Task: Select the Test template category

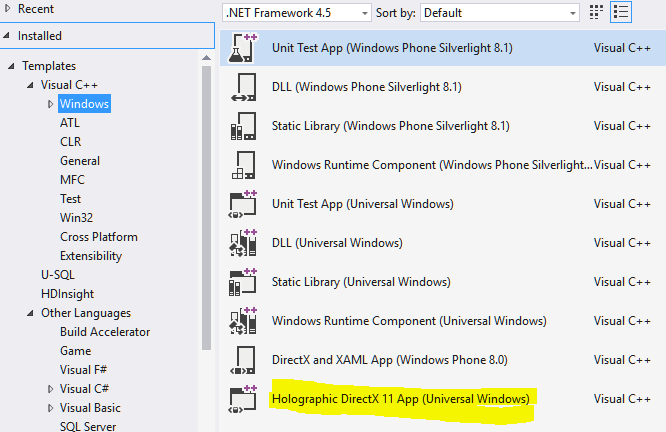Action: [70, 199]
